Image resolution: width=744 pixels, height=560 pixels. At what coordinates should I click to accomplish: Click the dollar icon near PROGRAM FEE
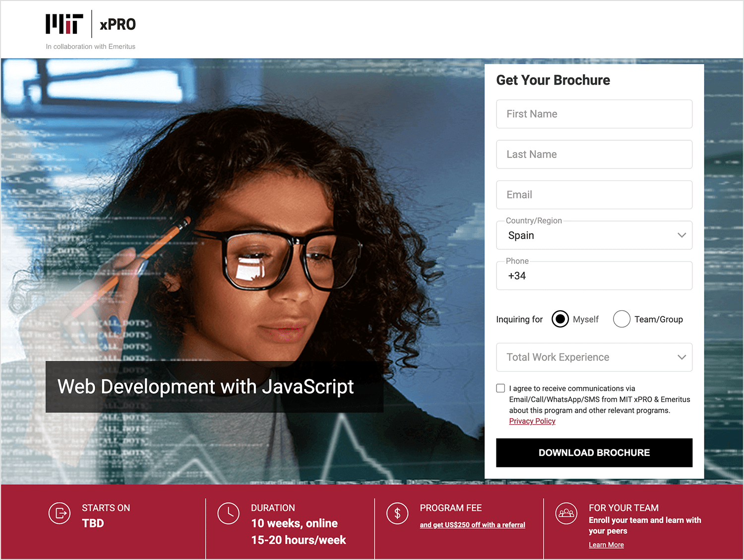pos(397,513)
